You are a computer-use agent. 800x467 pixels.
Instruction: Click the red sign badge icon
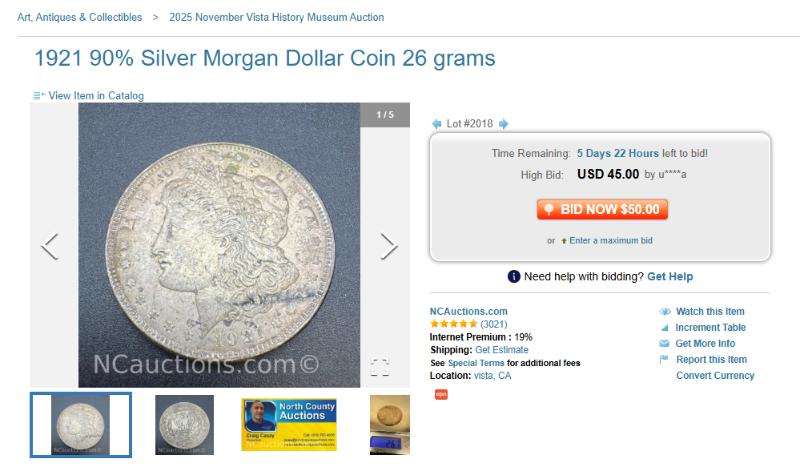click(x=441, y=395)
